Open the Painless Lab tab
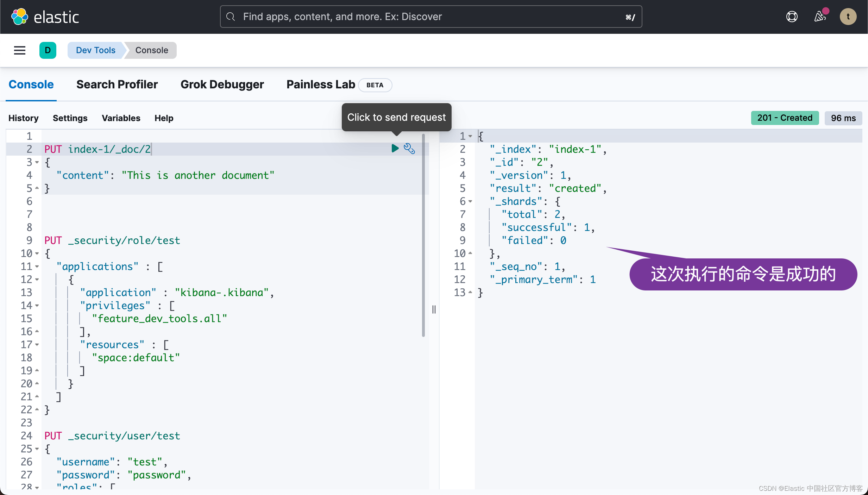The width and height of the screenshot is (868, 495). [321, 84]
